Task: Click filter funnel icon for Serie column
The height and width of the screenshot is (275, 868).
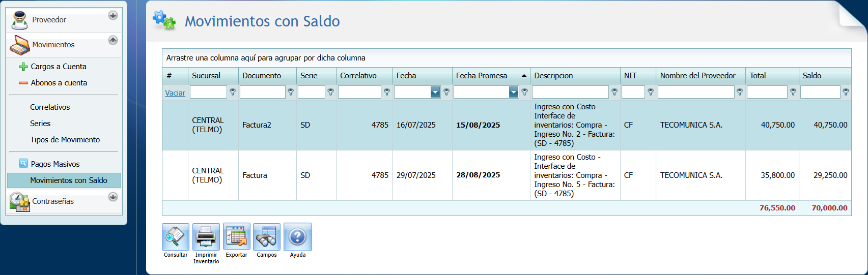Action: pos(330,92)
